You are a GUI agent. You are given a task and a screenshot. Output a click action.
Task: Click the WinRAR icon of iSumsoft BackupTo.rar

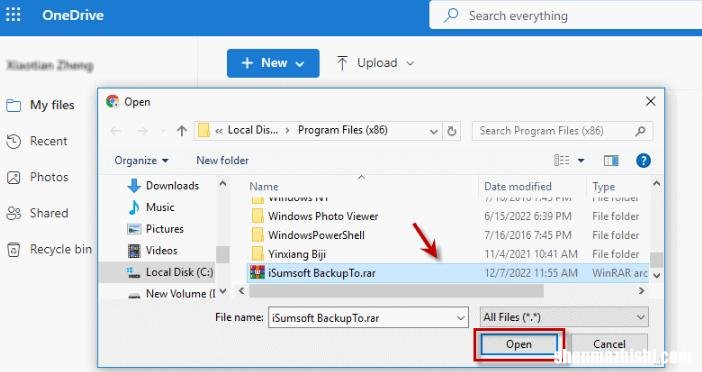257,273
